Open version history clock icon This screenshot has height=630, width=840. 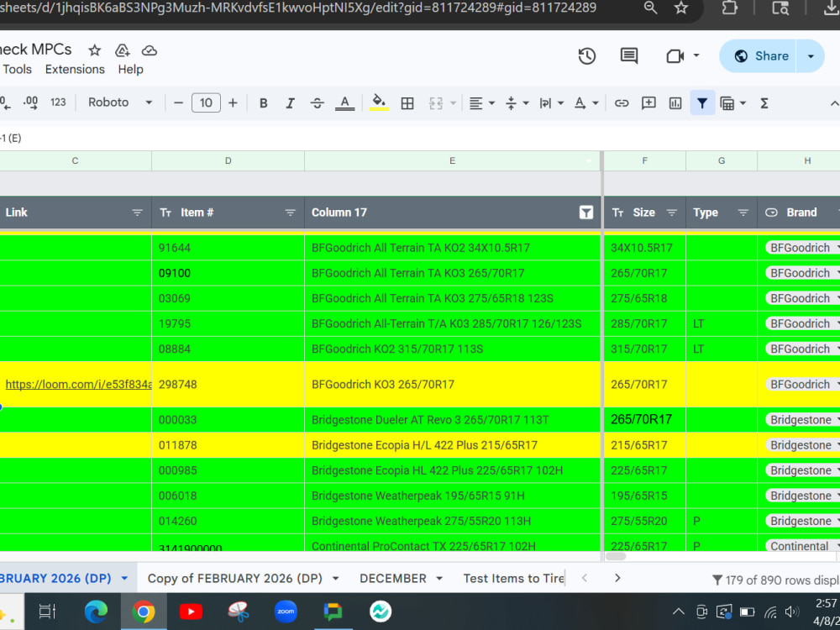(587, 55)
